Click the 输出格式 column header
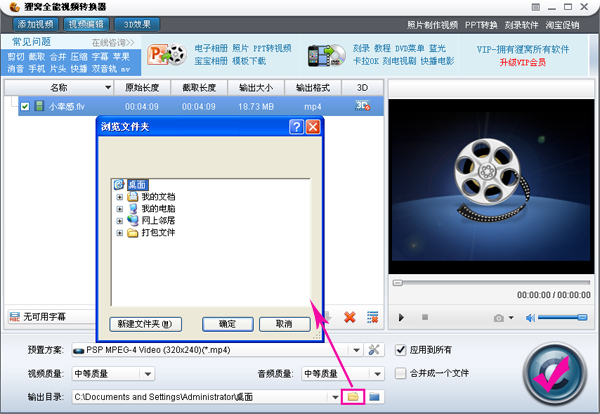Viewport: 600px width, 414px height. point(313,88)
